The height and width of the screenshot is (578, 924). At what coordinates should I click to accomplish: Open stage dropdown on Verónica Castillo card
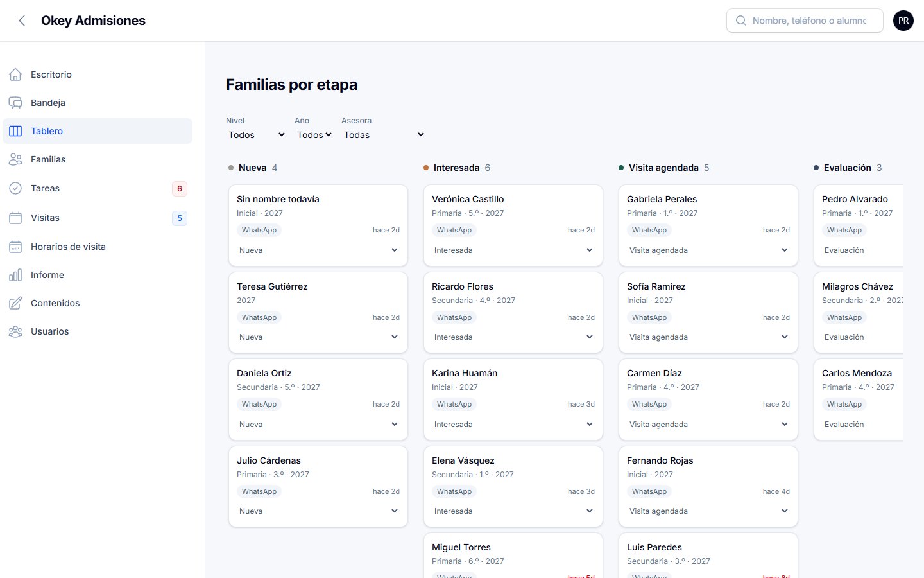[x=513, y=250]
